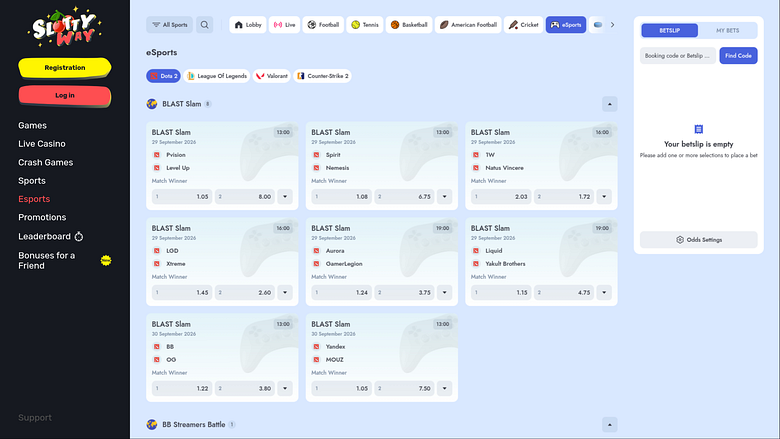Select the Dota 2 filter chip
This screenshot has width=780, height=439.
coord(164,76)
